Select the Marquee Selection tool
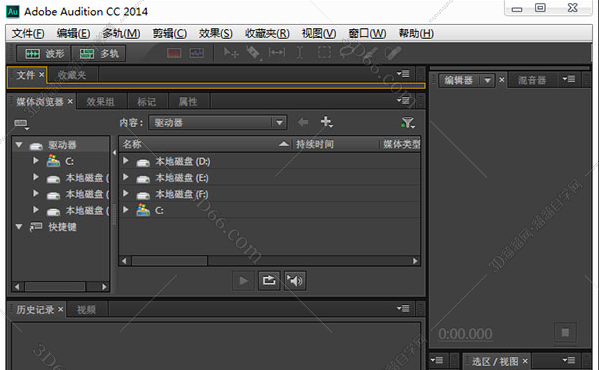The width and height of the screenshot is (599, 370). click(324, 52)
